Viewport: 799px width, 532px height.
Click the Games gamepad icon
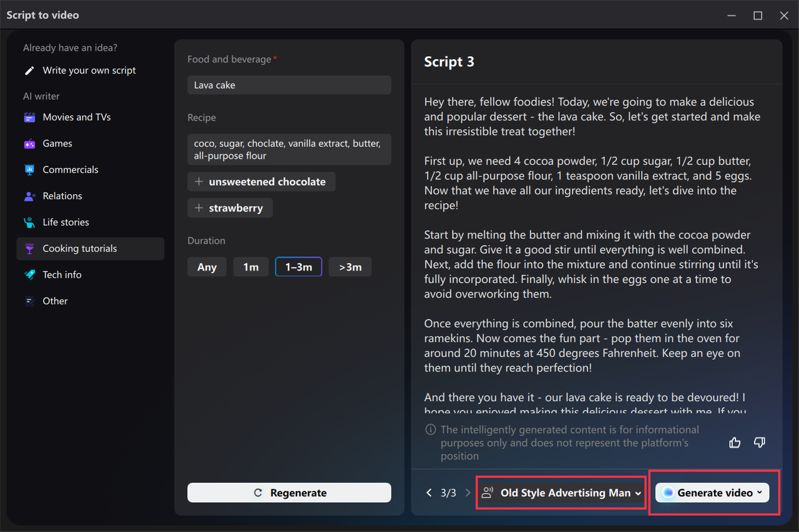click(29, 143)
